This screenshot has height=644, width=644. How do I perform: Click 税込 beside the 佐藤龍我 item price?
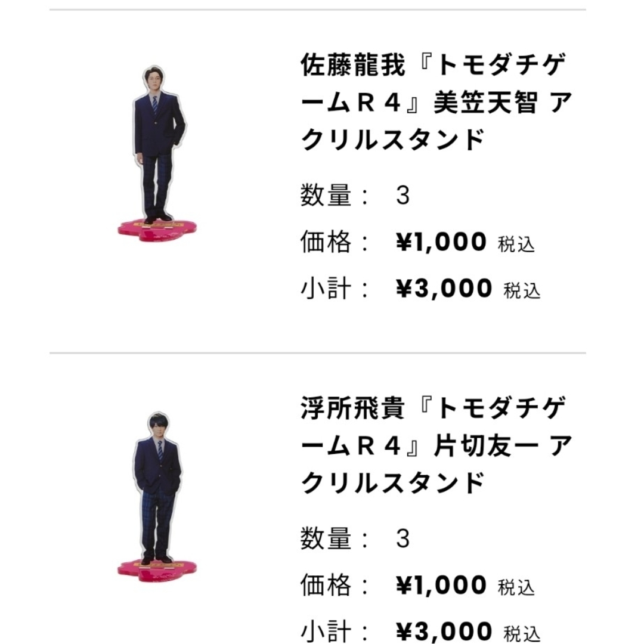click(516, 244)
